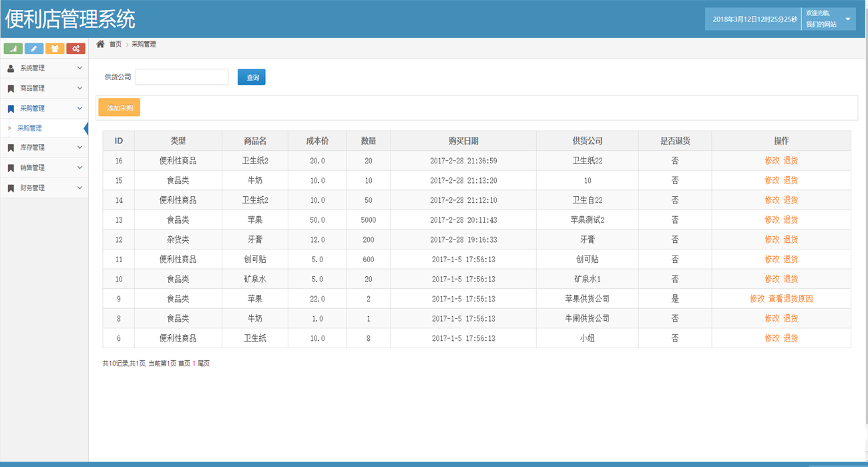Click page number 1 in pagination
Screen dimensions: 868x467
tap(194, 364)
